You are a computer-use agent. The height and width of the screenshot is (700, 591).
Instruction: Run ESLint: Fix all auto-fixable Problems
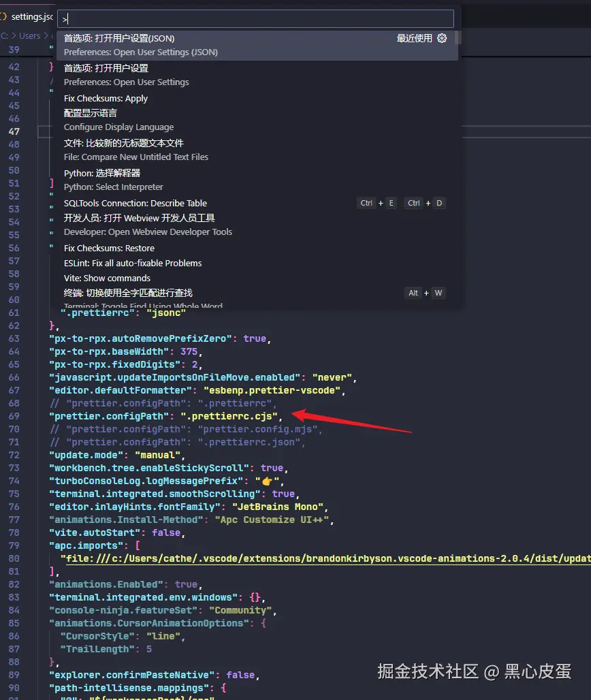pyautogui.click(x=257, y=263)
